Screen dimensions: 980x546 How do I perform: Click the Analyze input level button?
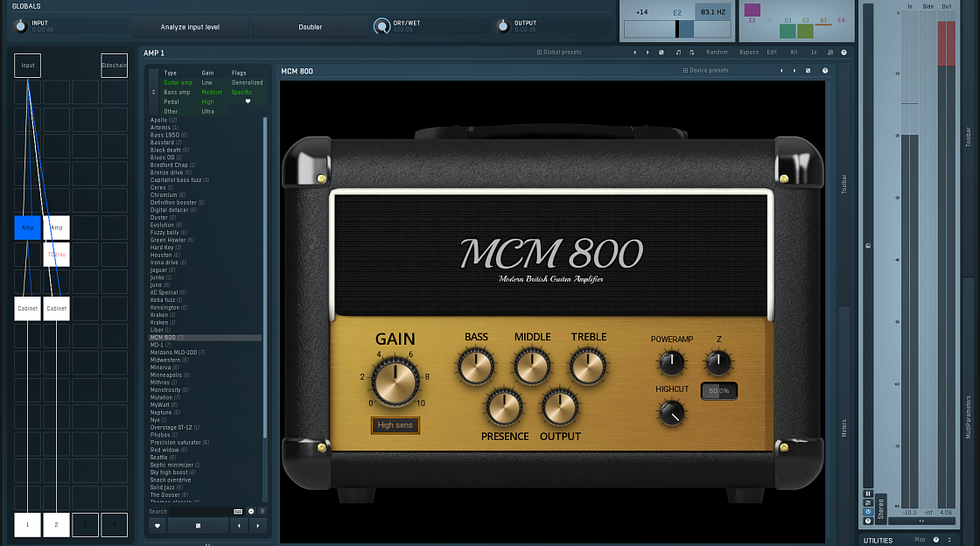pyautogui.click(x=190, y=27)
